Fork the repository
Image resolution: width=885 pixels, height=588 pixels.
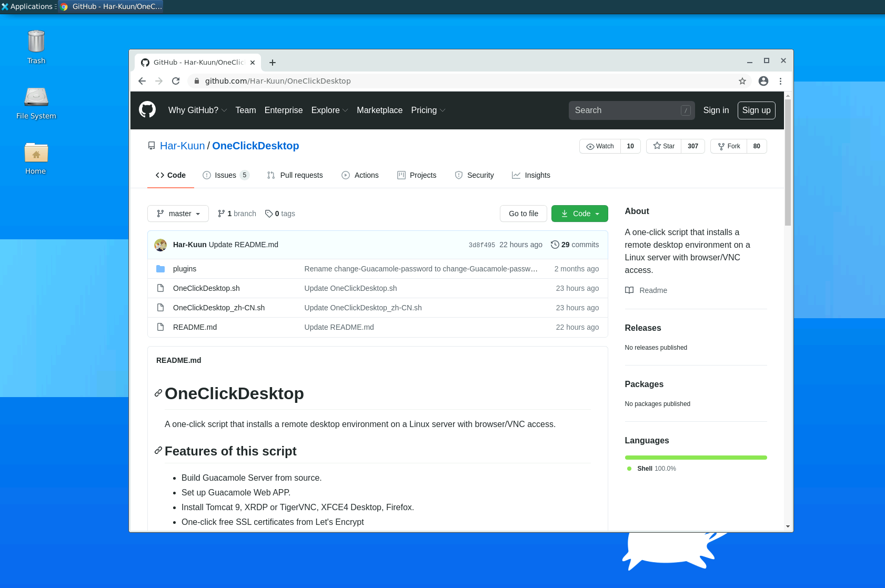point(729,146)
